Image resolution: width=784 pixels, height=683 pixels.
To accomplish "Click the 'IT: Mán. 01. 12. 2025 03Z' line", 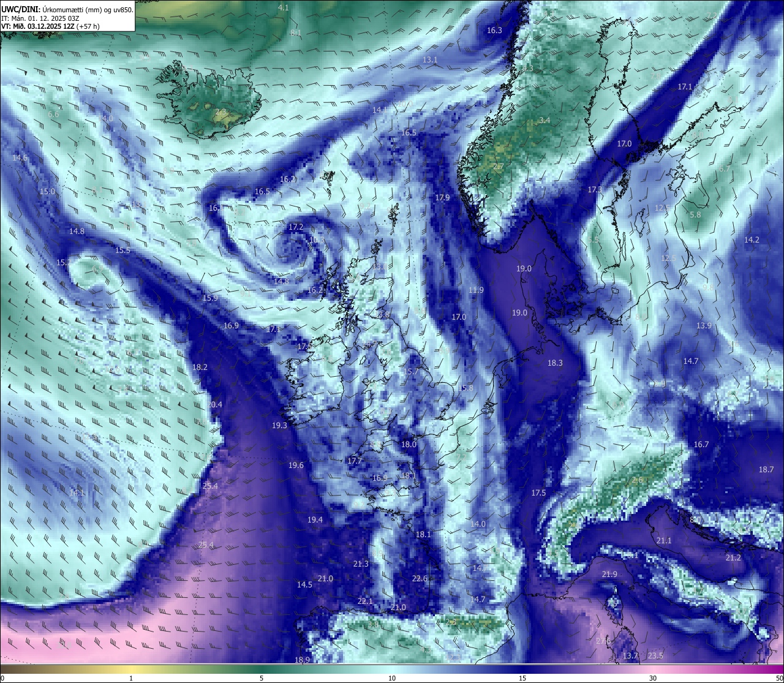I will pyautogui.click(x=41, y=18).
